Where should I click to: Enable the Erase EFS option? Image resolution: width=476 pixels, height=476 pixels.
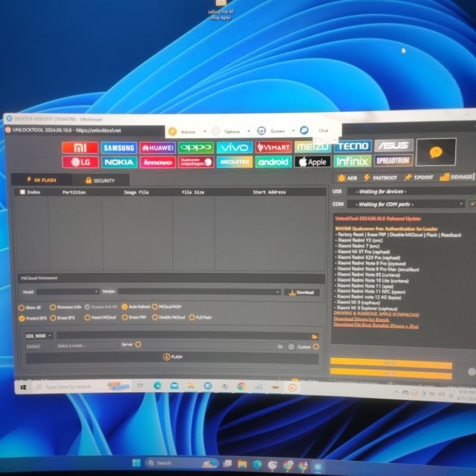tap(53, 318)
